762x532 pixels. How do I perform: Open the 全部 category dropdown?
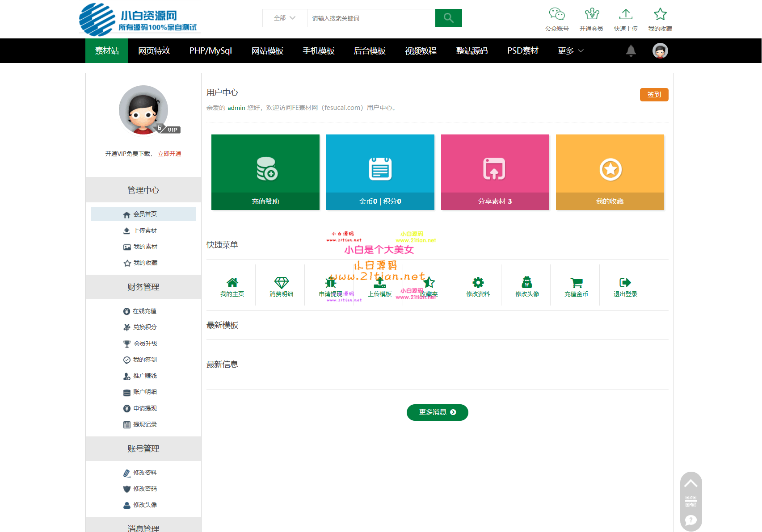pos(285,18)
